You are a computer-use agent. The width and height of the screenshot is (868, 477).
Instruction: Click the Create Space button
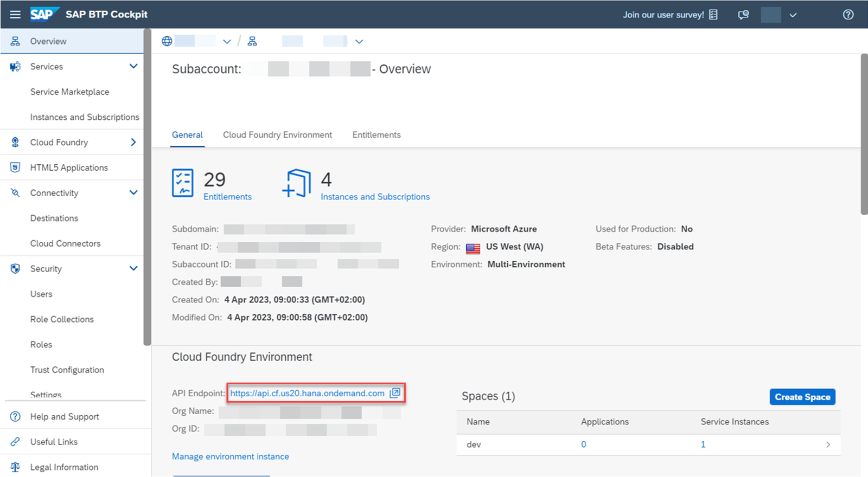(x=802, y=397)
